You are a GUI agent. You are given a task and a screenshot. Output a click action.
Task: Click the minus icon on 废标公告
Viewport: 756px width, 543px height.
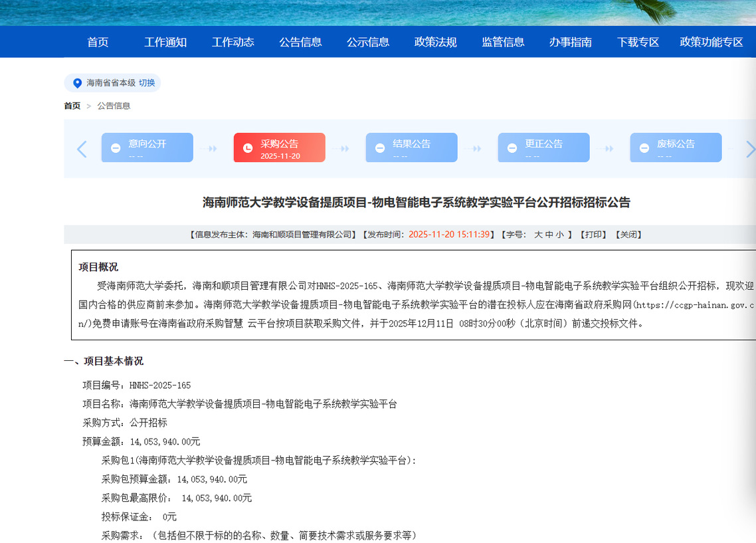click(x=644, y=148)
